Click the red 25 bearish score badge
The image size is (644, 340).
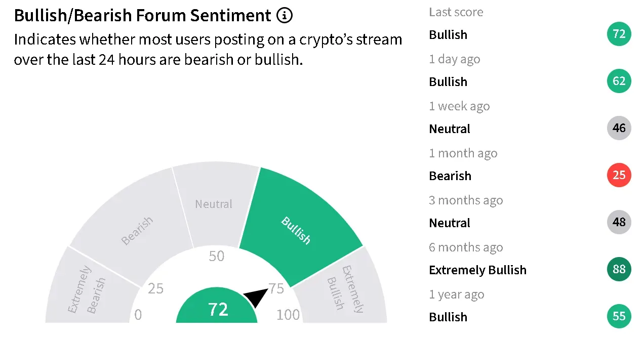[x=619, y=176]
